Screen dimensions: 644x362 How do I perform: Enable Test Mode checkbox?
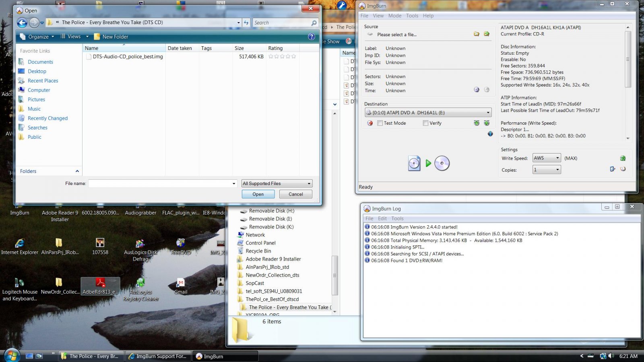click(x=380, y=123)
